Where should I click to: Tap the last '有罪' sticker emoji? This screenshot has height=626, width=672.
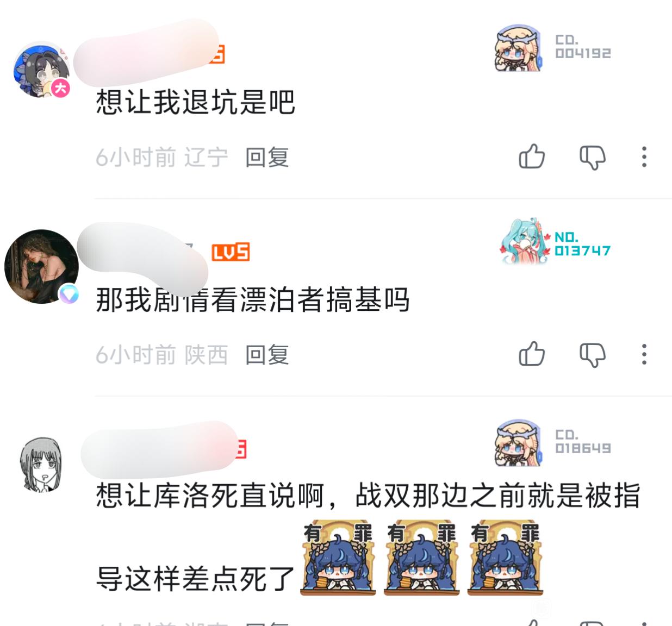pos(506,558)
